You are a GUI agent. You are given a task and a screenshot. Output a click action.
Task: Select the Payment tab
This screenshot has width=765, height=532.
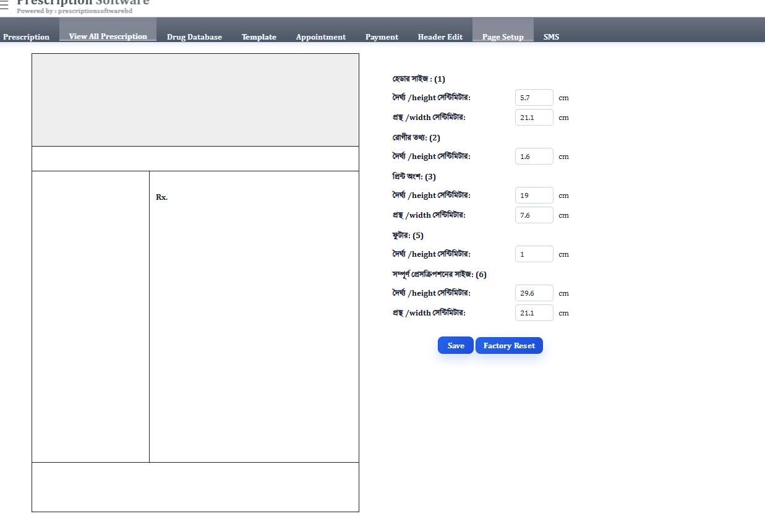click(x=382, y=37)
